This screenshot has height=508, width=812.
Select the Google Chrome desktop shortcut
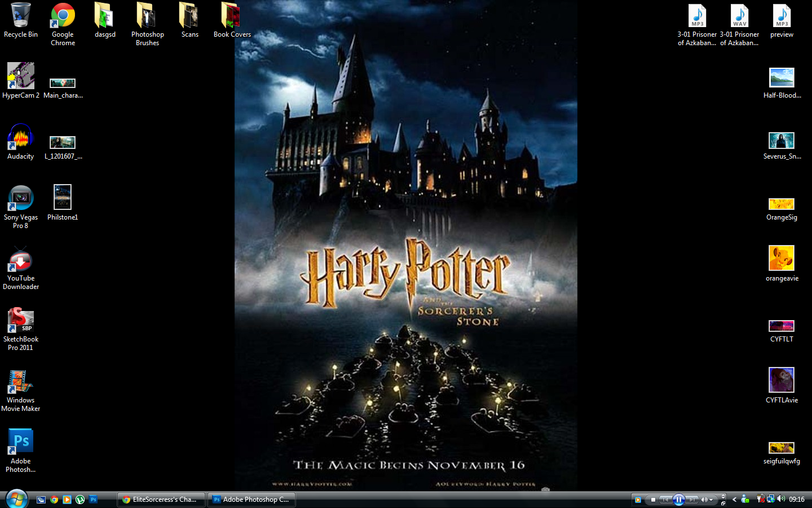63,16
